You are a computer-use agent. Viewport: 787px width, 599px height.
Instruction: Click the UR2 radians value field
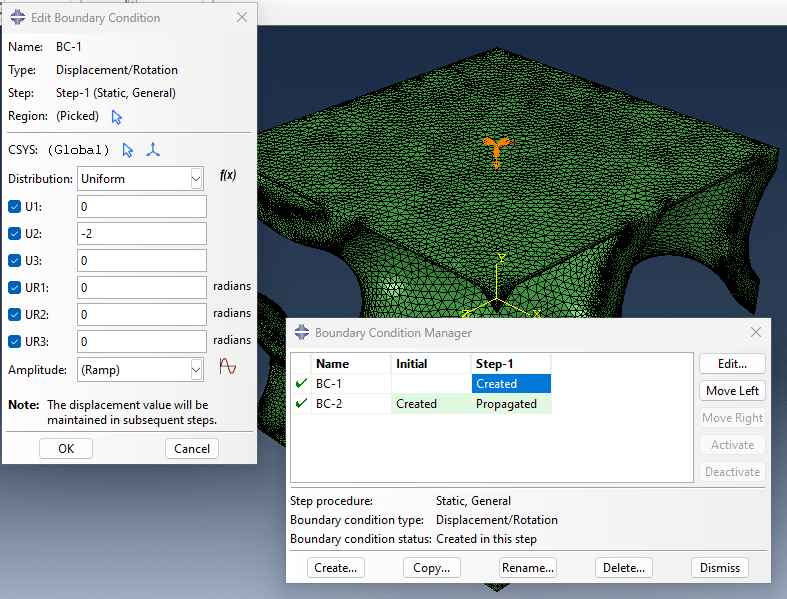point(142,315)
